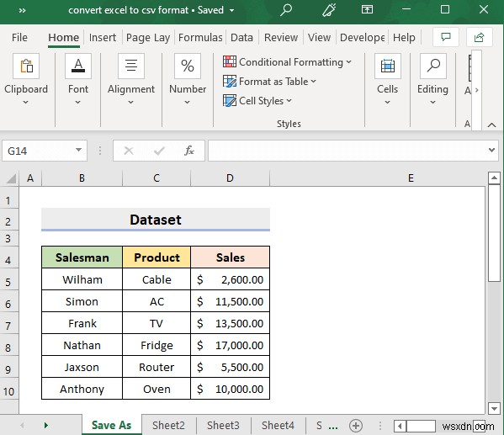The image size is (504, 435).
Task: Open the Name Box dropdown arrow
Action: (78, 150)
